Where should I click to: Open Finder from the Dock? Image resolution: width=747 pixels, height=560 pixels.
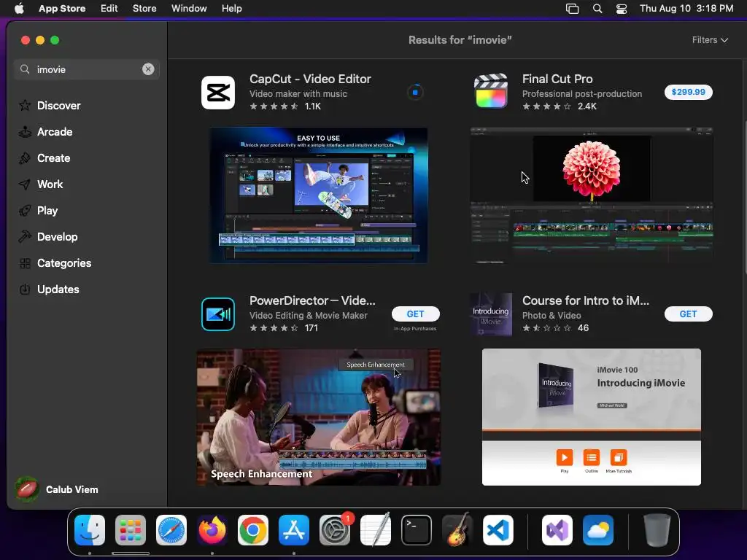[x=90, y=530]
